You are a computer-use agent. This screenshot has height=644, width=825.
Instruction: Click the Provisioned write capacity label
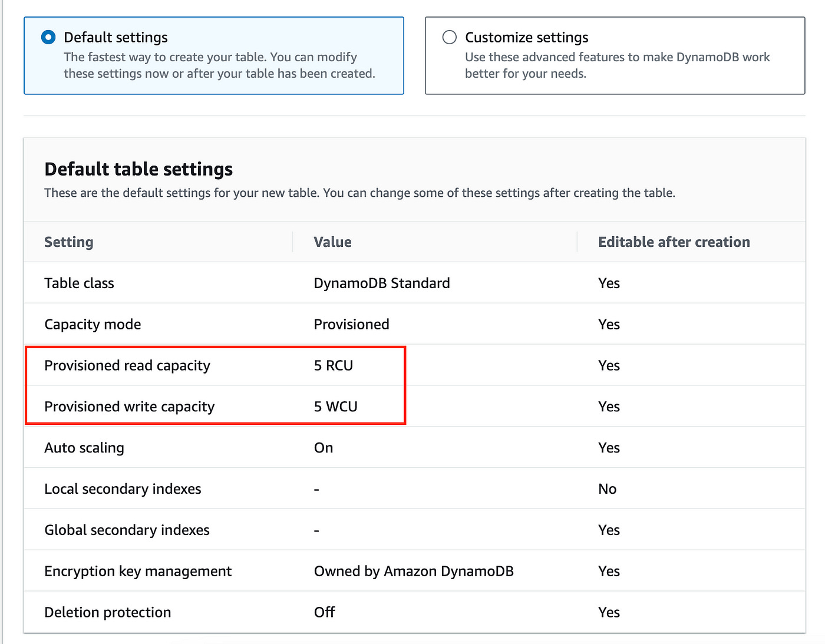(x=130, y=407)
